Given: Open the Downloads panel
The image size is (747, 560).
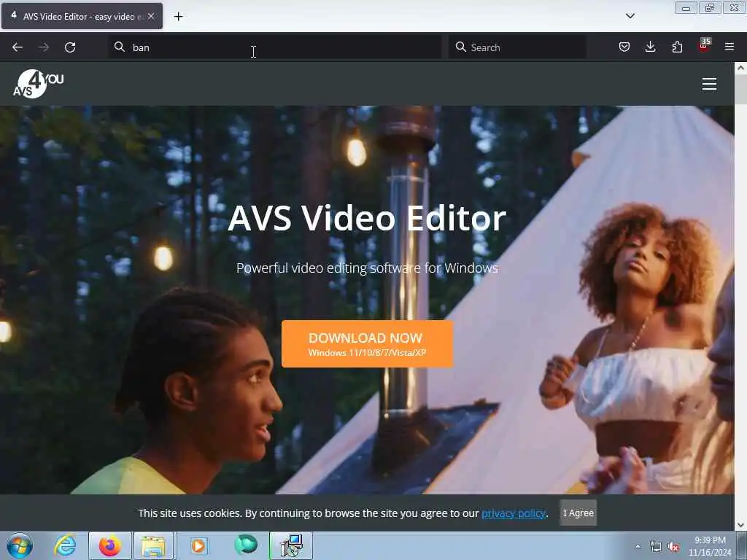Looking at the screenshot, I should [x=650, y=47].
